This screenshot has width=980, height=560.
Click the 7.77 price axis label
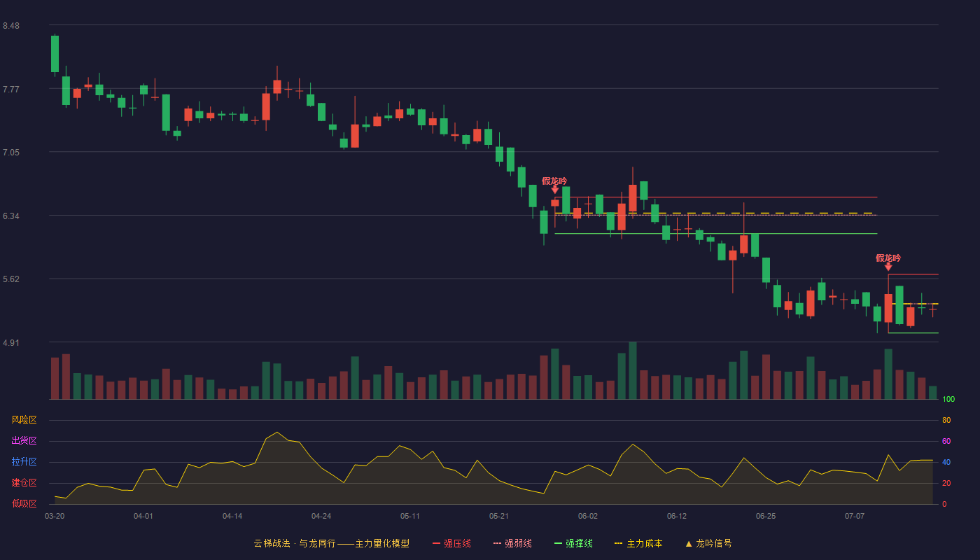11,90
